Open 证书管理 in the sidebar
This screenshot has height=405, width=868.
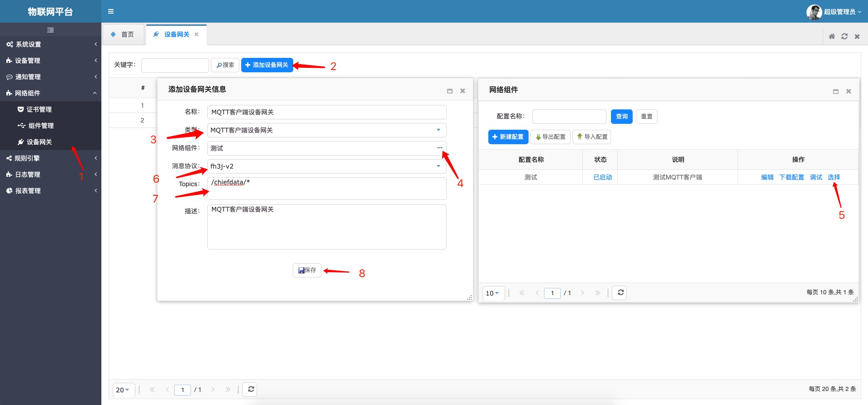[x=39, y=109]
